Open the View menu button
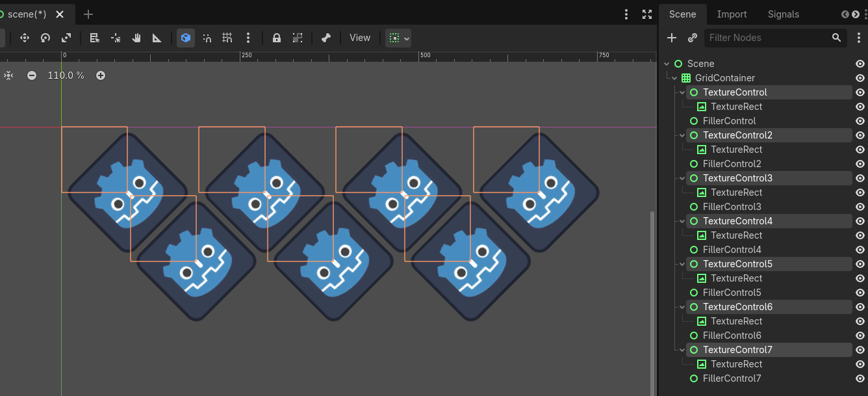This screenshot has width=868, height=396. 360,38
